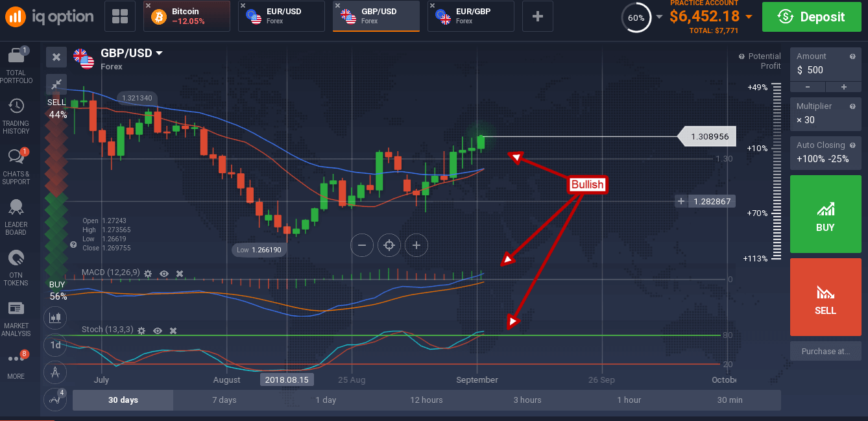Remove the MACD indicator
868x421 pixels.
pos(180,274)
